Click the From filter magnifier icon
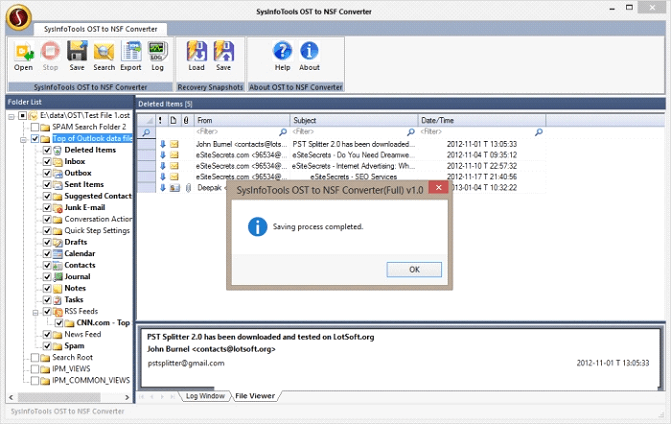The width and height of the screenshot is (671, 424). coord(283,132)
